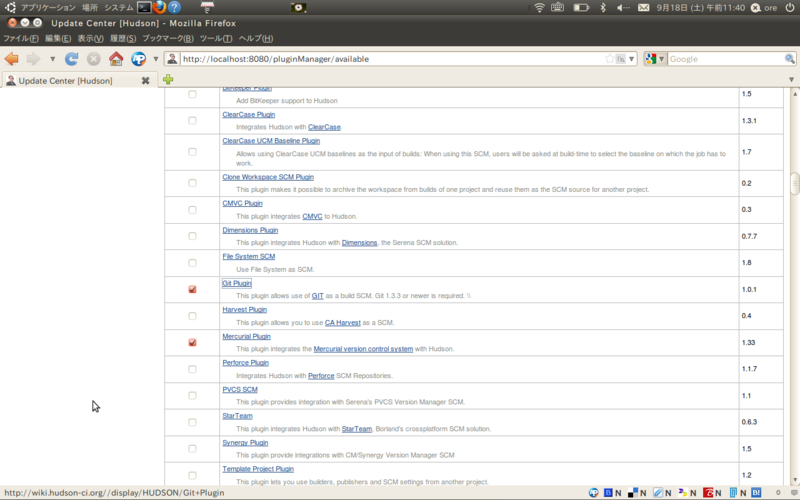Open the 表示(V) menu

[x=91, y=38]
